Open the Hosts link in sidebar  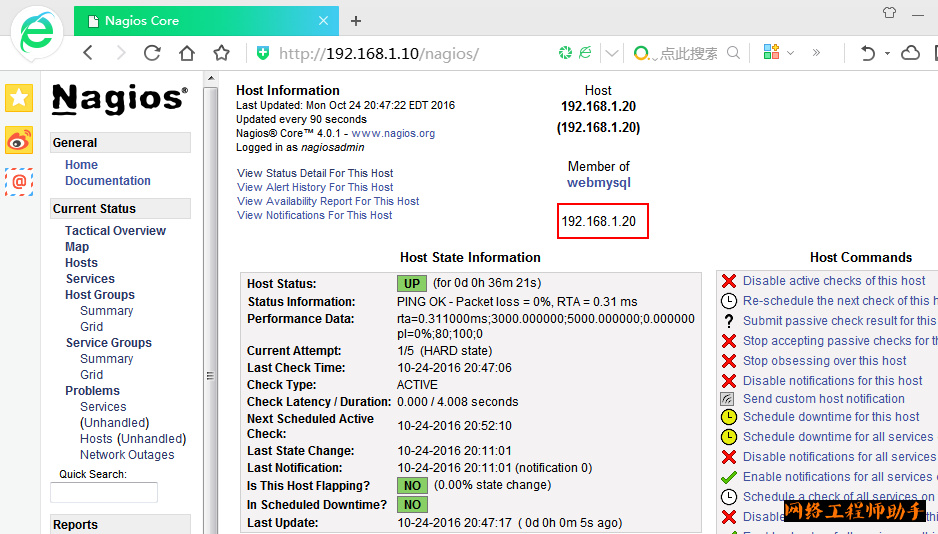coord(81,263)
